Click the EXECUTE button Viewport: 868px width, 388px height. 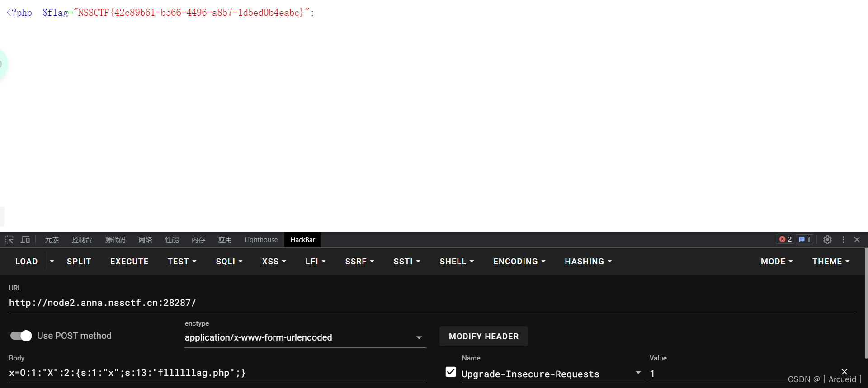pos(129,261)
